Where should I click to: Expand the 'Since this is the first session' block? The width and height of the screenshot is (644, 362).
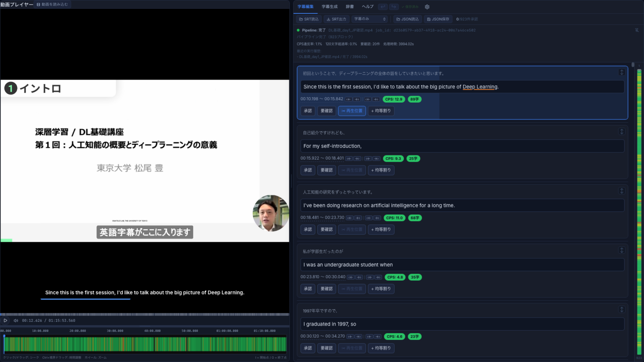[622, 72]
